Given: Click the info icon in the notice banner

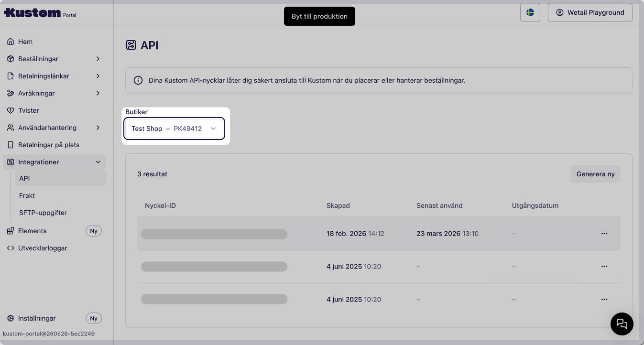Looking at the screenshot, I should point(138,80).
